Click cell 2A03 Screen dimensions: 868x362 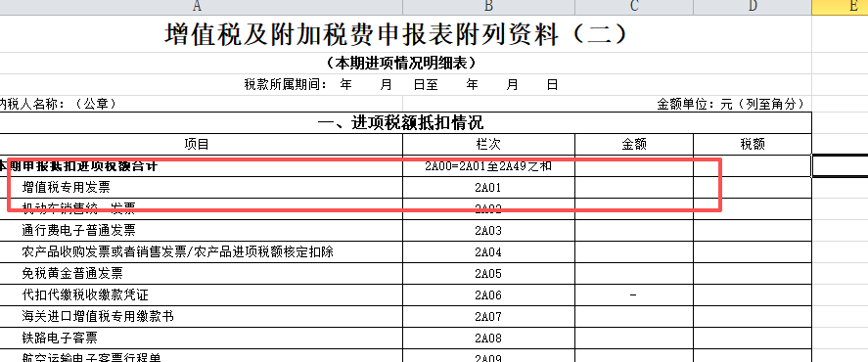coord(489,231)
